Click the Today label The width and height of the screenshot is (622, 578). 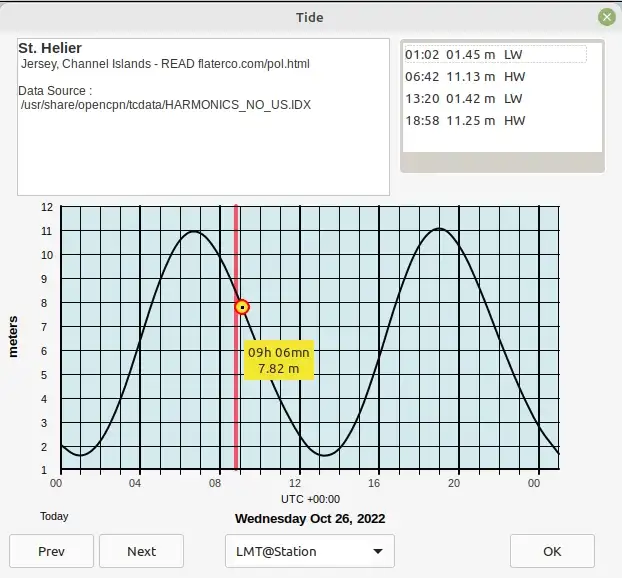(x=54, y=517)
